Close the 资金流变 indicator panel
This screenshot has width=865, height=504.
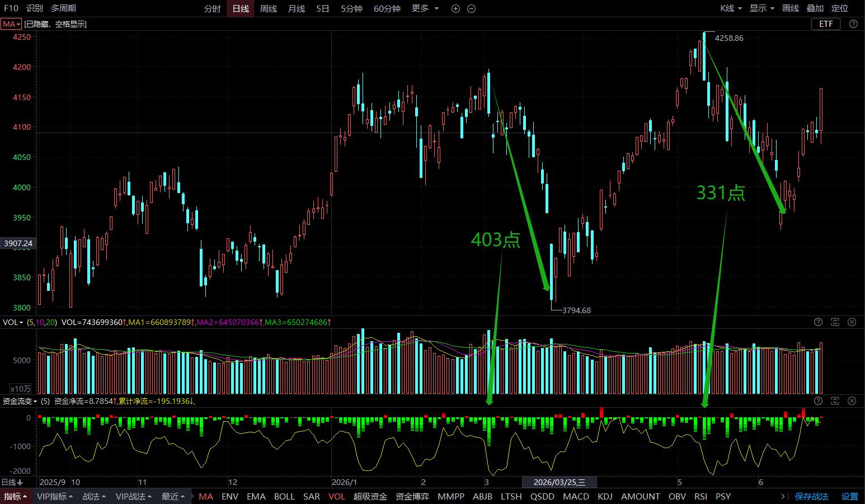(x=852, y=401)
